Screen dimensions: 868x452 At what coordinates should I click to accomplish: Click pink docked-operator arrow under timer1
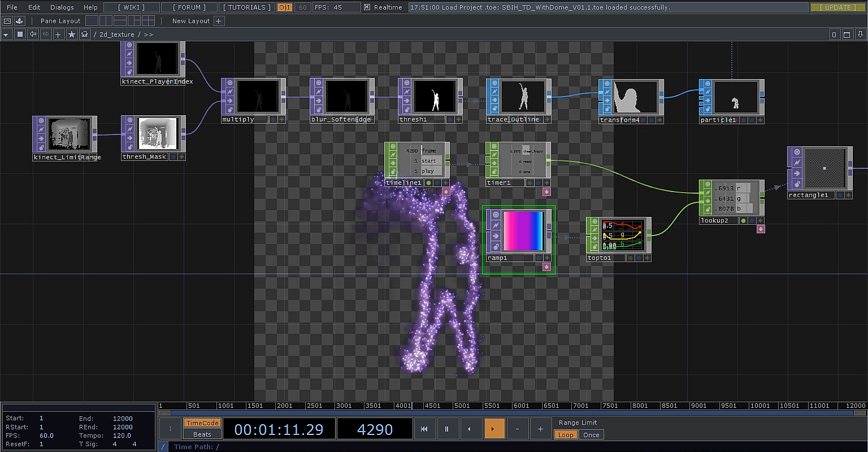(x=547, y=192)
